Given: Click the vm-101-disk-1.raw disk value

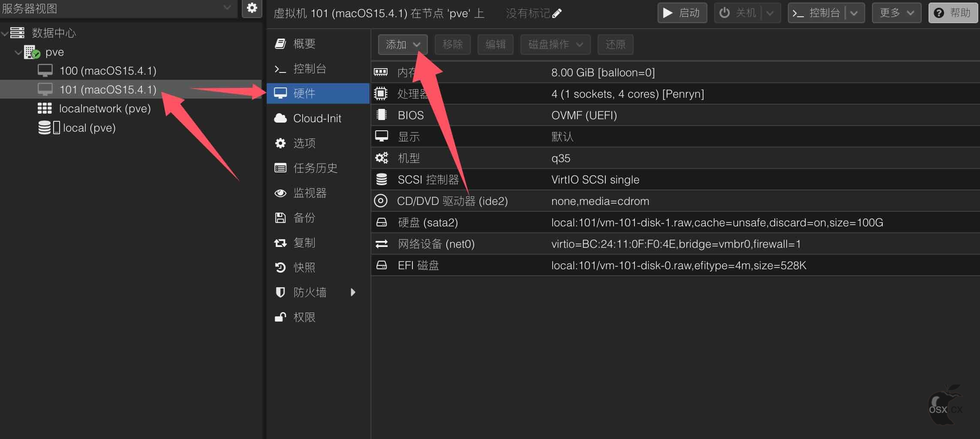Looking at the screenshot, I should [x=717, y=223].
